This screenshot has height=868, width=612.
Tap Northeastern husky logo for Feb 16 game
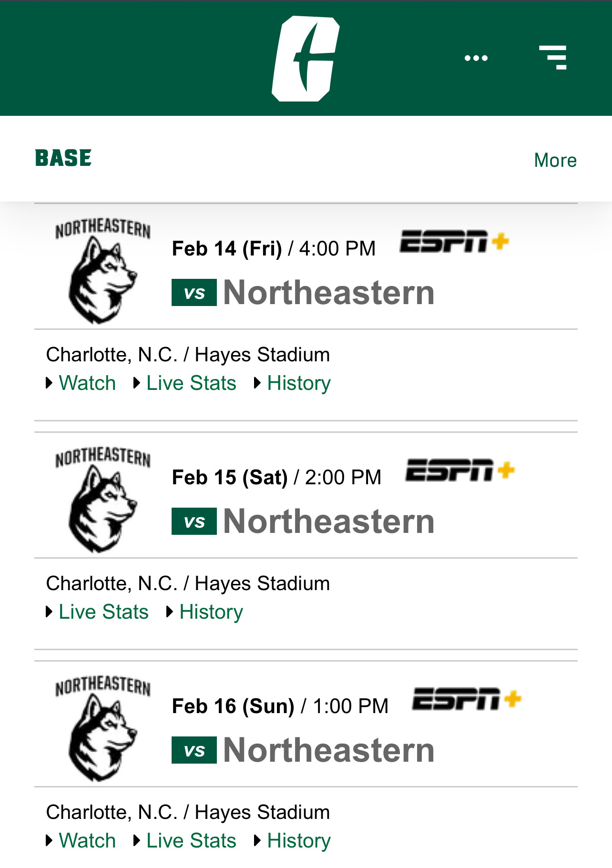pos(103,728)
